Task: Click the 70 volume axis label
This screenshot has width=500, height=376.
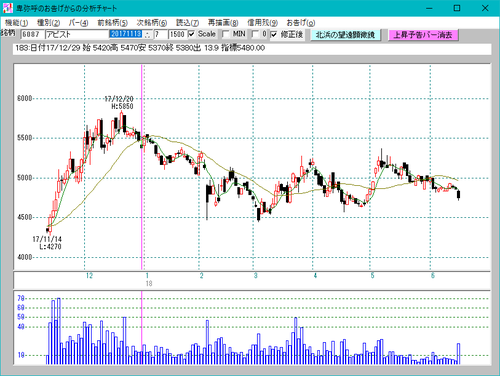Action: point(21,298)
